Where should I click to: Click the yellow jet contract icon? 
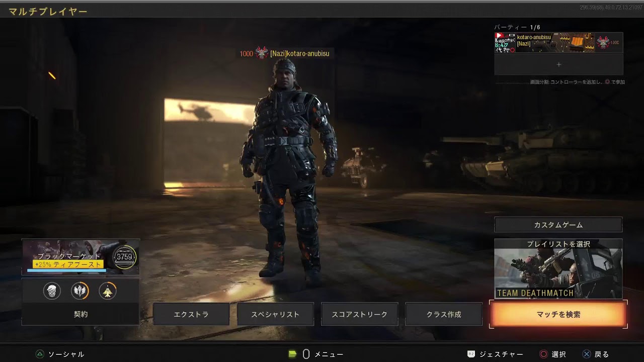[x=108, y=291]
